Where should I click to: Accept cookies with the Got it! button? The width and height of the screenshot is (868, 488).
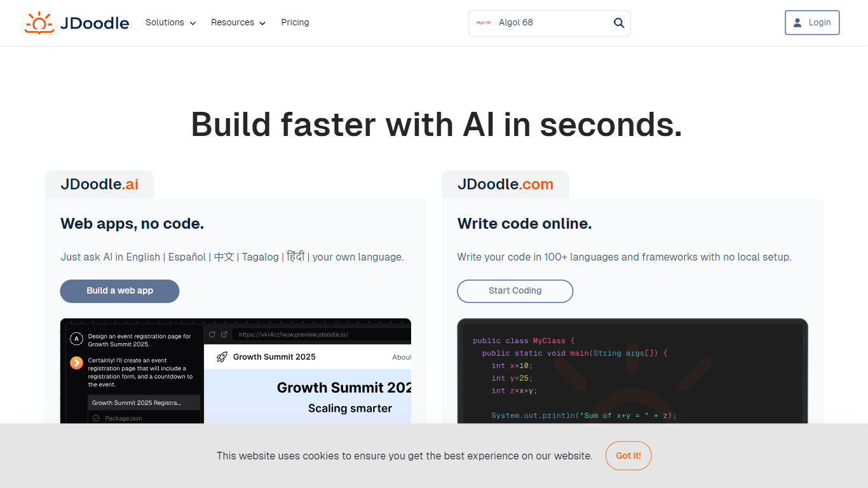point(628,456)
